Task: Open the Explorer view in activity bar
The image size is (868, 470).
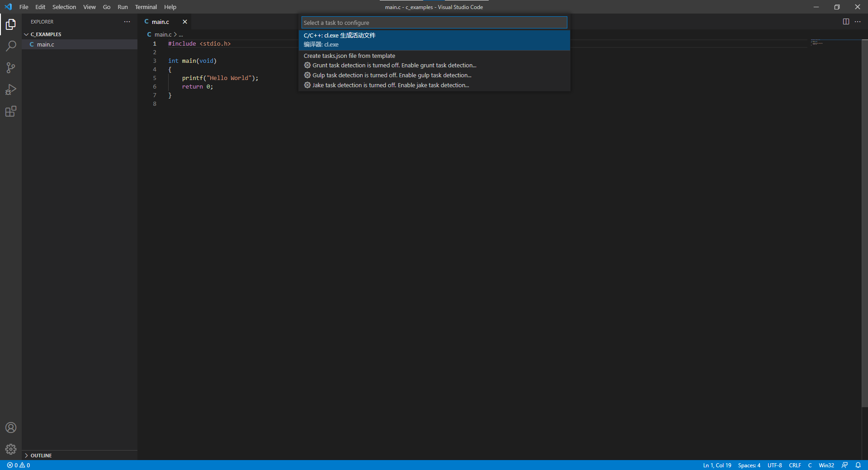Action: click(11, 24)
